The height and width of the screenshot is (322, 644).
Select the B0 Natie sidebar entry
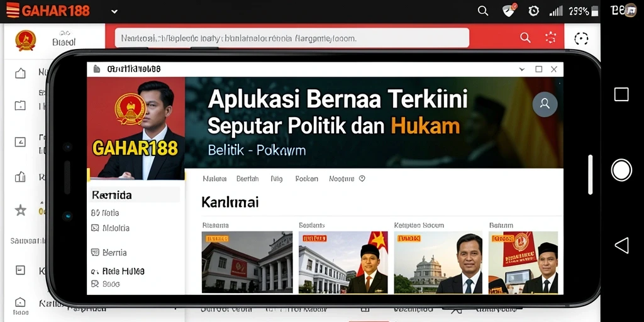click(x=105, y=213)
